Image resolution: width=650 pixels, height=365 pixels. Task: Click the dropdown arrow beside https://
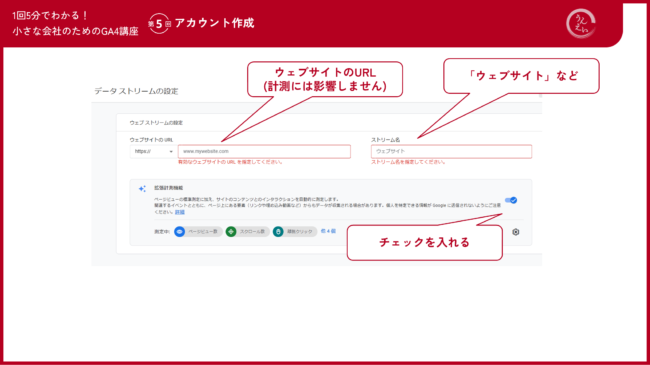coord(171,152)
